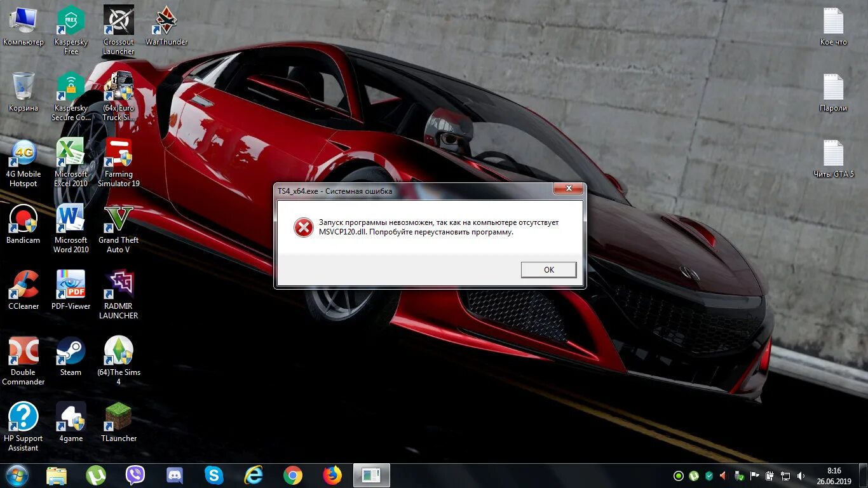Screen dimensions: 868x488
Task: Select the Кое что text file
Action: (x=834, y=27)
